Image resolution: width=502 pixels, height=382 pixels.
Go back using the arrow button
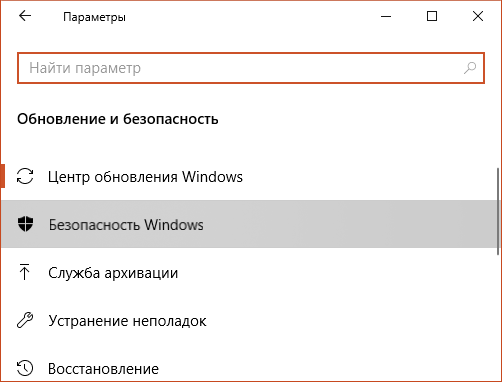(x=25, y=16)
